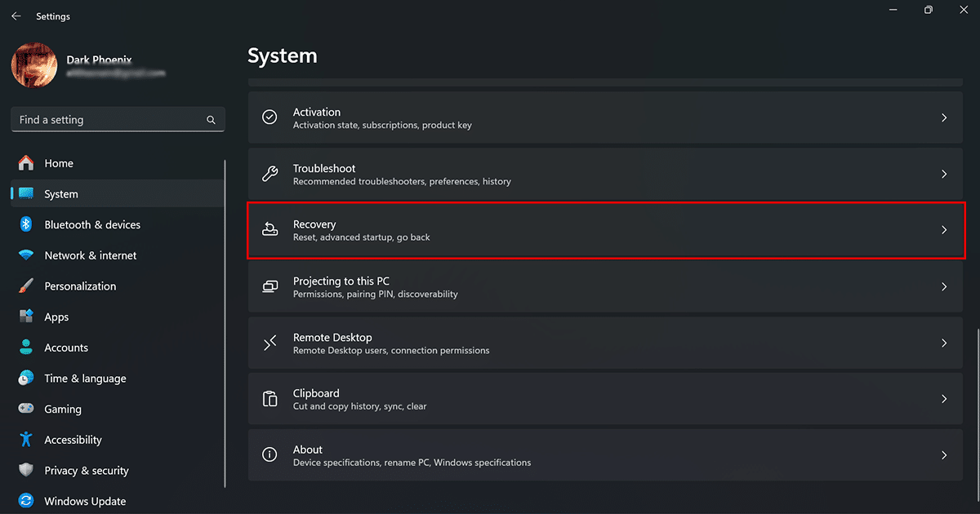
Task: Expand the About settings chevron
Action: (944, 454)
